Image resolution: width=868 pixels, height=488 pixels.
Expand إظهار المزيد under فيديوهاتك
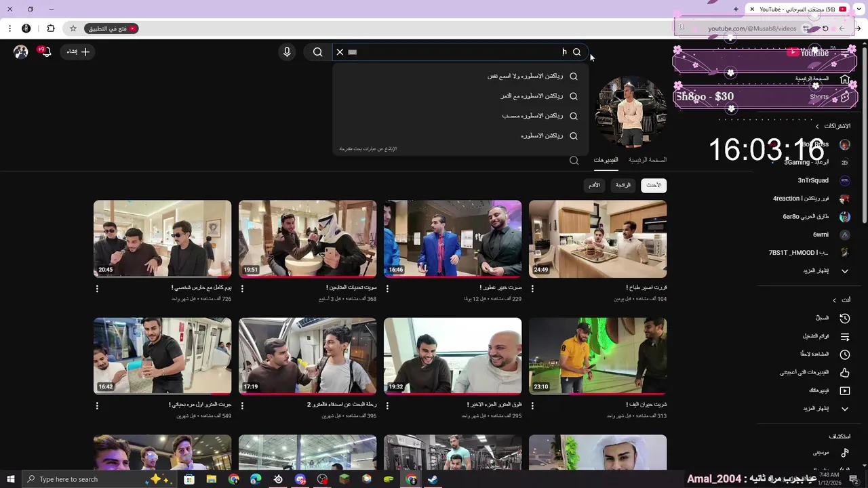pos(825,409)
